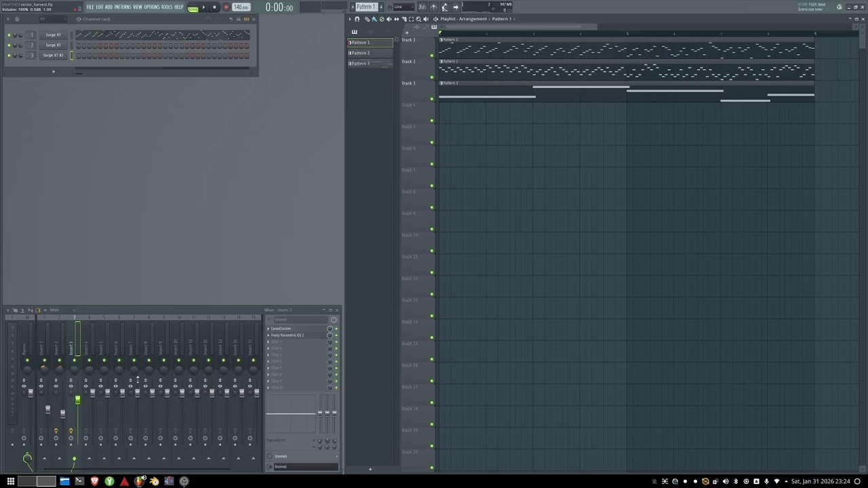This screenshot has width=868, height=488.
Task: Mute channel 1 green LED
Action: [x=9, y=35]
